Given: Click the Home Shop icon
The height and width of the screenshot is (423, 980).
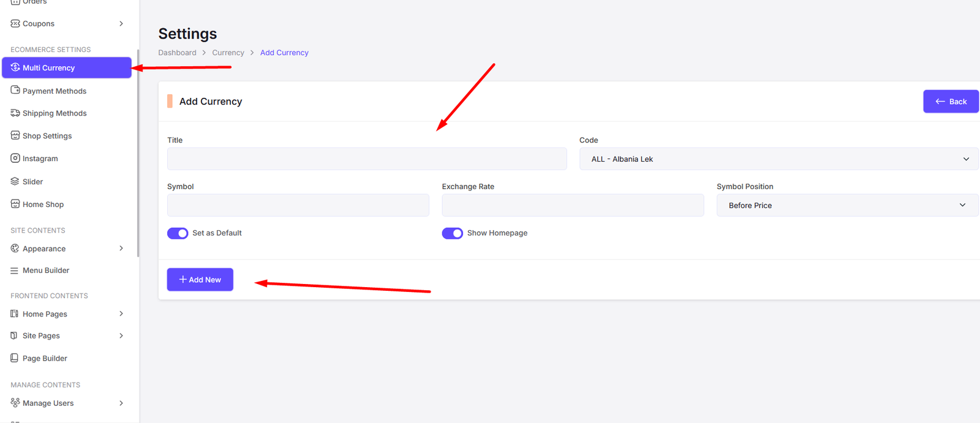Looking at the screenshot, I should coord(15,204).
